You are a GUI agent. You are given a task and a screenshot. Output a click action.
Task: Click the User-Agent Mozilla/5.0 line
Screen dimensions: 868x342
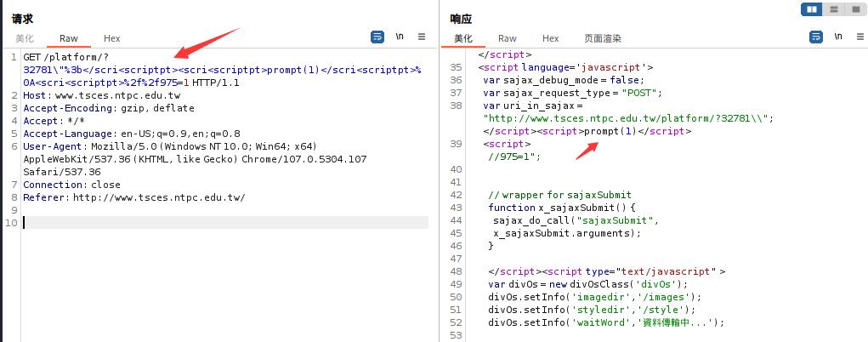point(169,146)
